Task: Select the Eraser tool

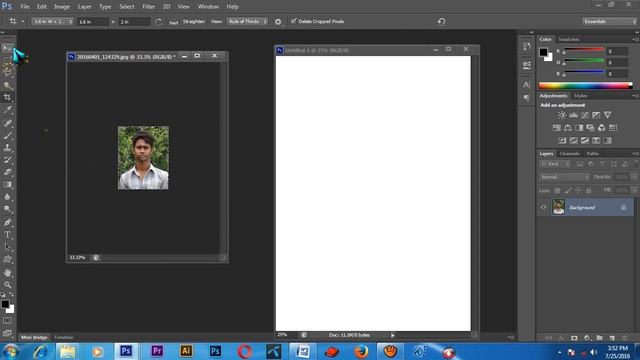Action: pyautogui.click(x=7, y=172)
